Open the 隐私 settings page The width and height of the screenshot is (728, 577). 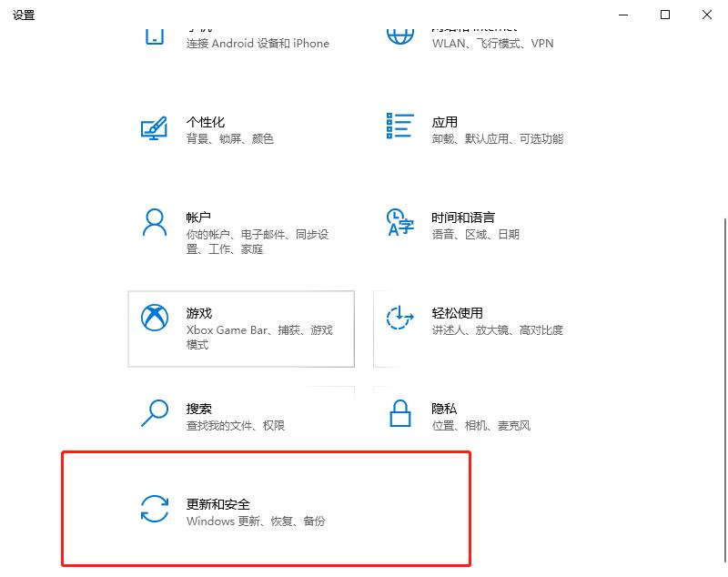click(x=473, y=416)
